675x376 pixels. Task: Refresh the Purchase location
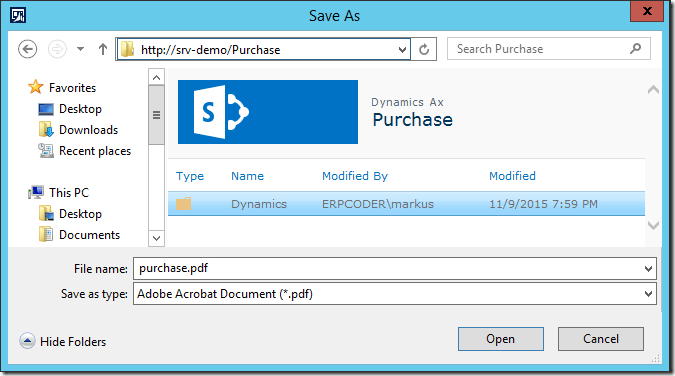pyautogui.click(x=424, y=50)
